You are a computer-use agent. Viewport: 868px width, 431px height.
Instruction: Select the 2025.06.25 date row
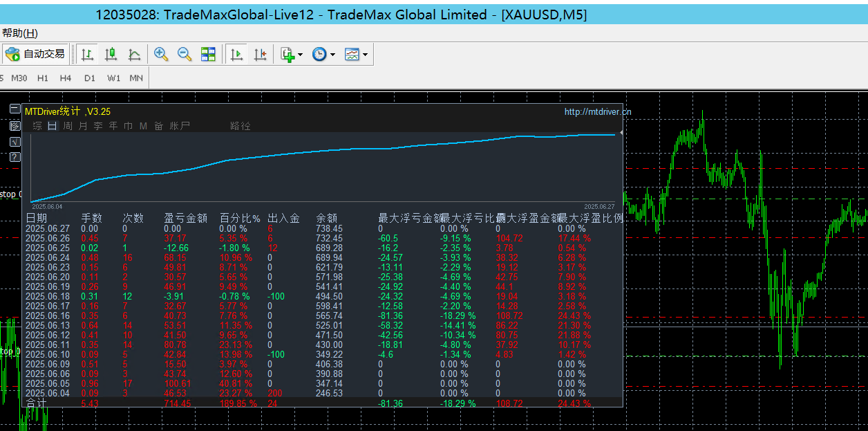[x=48, y=248]
